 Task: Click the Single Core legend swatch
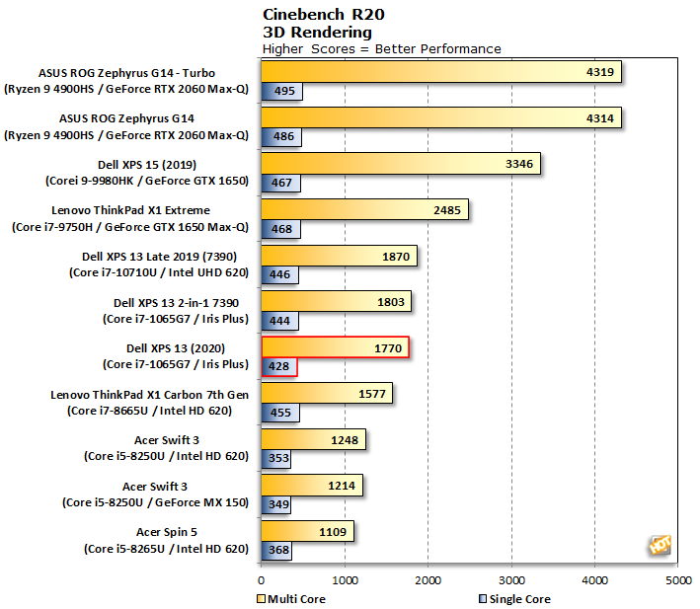[483, 599]
